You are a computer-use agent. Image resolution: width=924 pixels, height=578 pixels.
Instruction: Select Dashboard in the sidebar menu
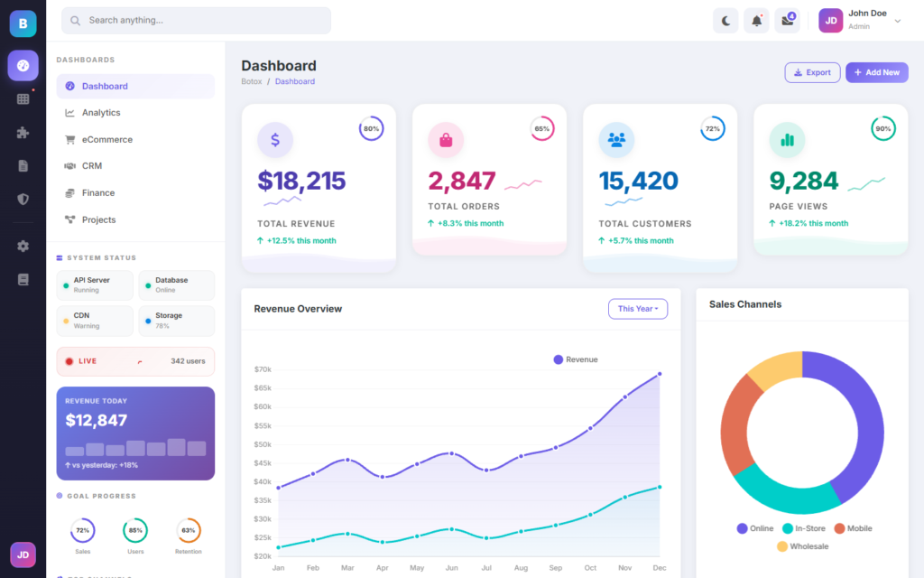pos(135,86)
